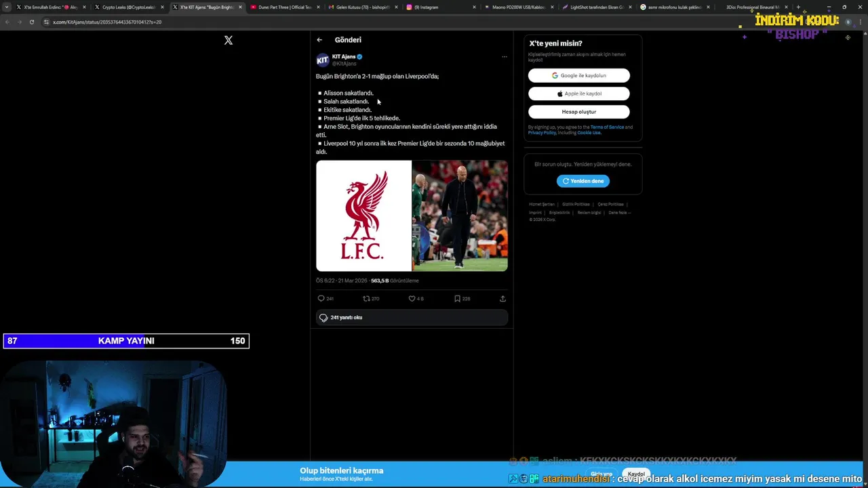
Task: Open Terms of Service link
Action: pos(607,127)
